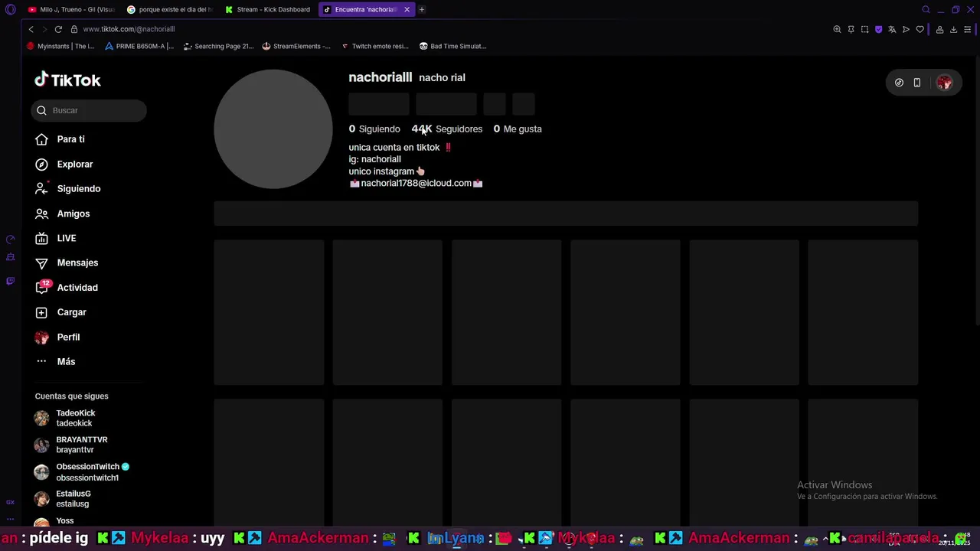
Task: Open the StreamElements bookmark
Action: tap(296, 46)
